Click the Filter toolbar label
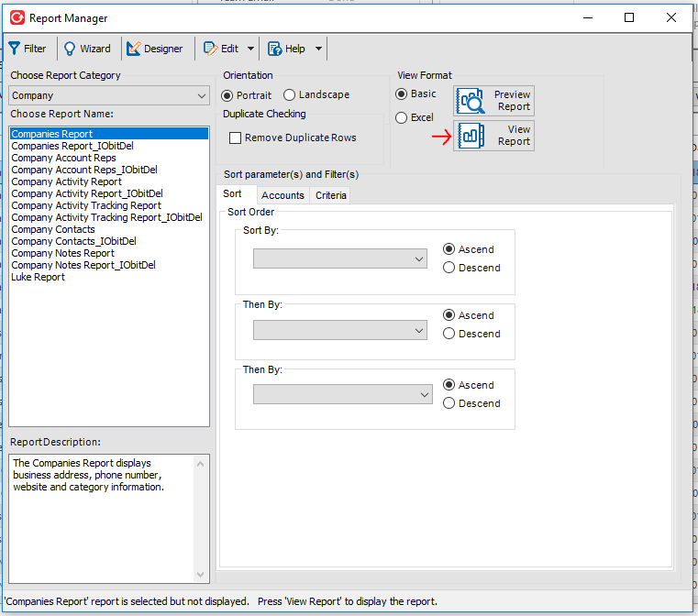Viewport: 698px width, 616px height. (35, 49)
